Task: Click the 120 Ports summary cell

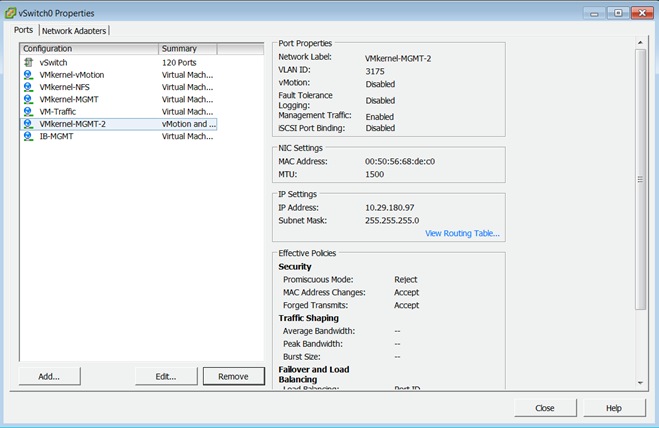Action: (x=179, y=62)
